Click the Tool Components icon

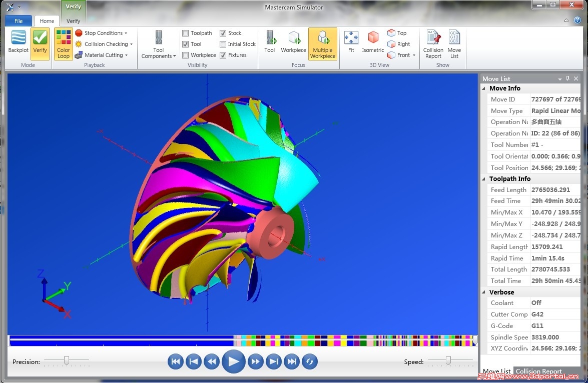159,37
